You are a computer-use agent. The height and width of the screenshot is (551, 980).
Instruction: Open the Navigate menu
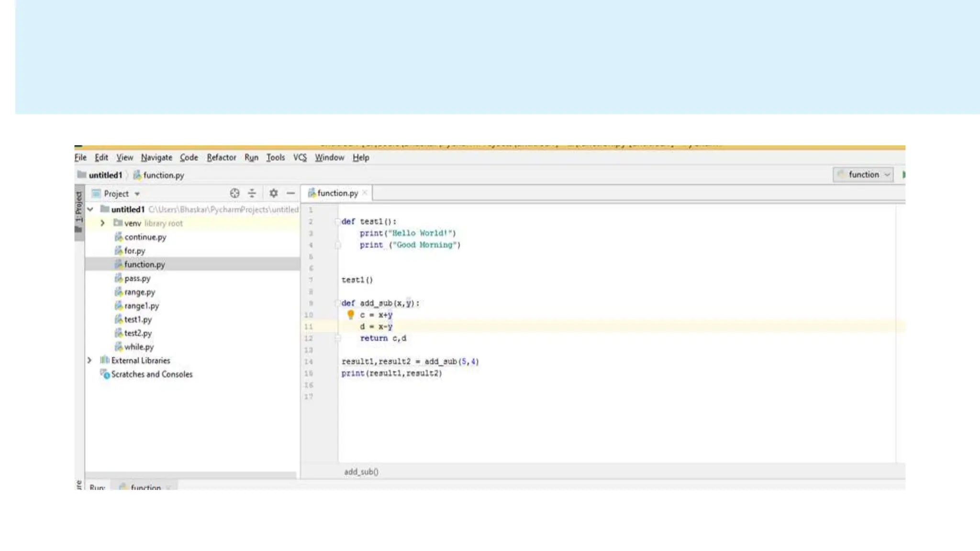click(x=156, y=157)
